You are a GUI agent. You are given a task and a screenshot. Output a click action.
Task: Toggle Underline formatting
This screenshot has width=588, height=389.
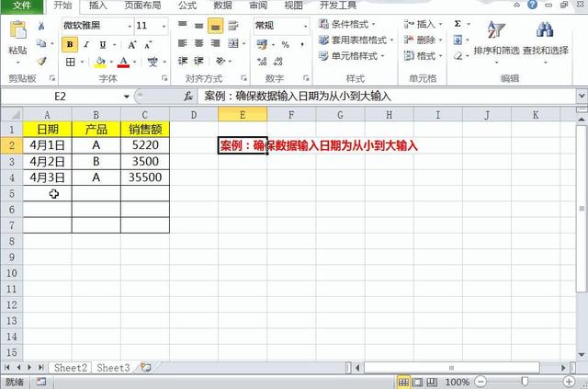[x=103, y=45]
